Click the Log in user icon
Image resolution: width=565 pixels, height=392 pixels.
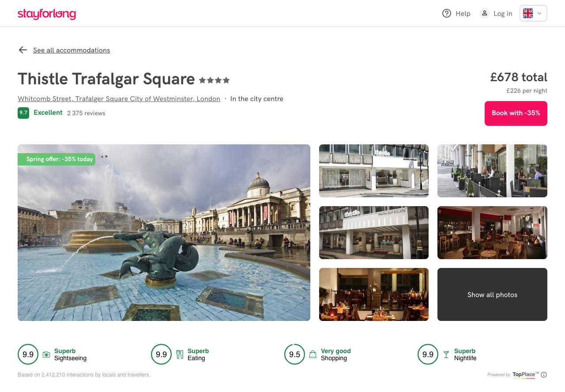485,13
